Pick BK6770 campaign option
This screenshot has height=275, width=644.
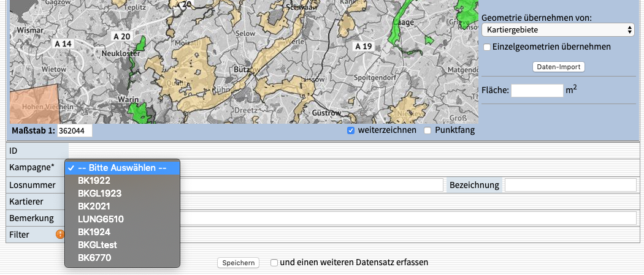(123, 258)
